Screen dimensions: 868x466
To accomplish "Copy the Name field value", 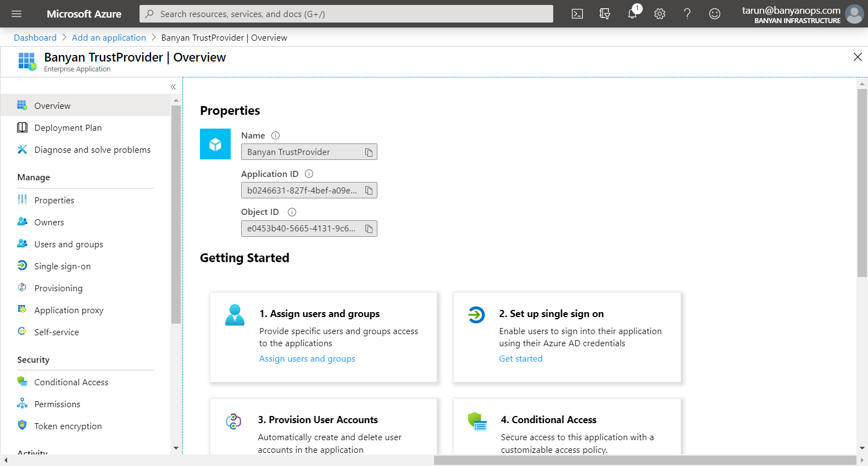I will coord(369,152).
